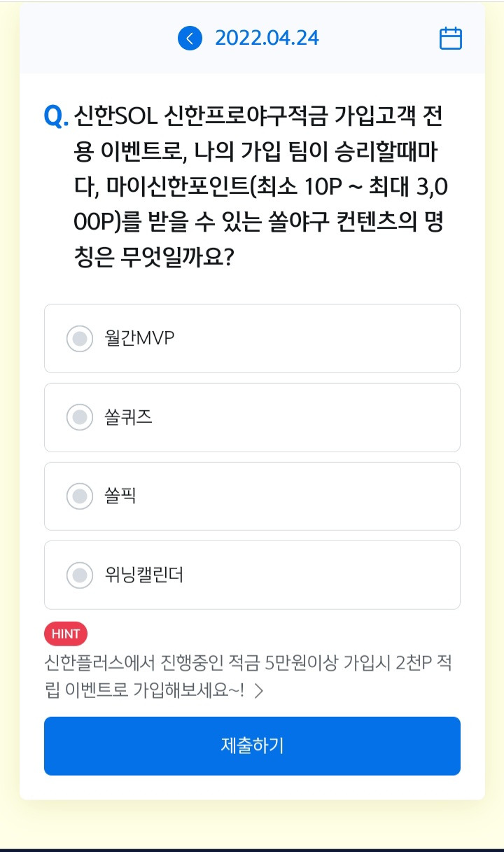Submit the answer with the 제출하기 button
504x852 pixels.
(x=252, y=746)
